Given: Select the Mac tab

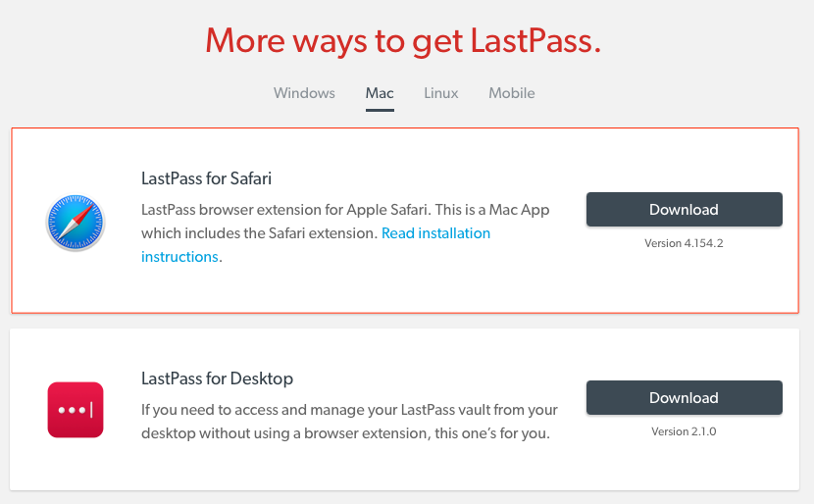Looking at the screenshot, I should coord(380,93).
